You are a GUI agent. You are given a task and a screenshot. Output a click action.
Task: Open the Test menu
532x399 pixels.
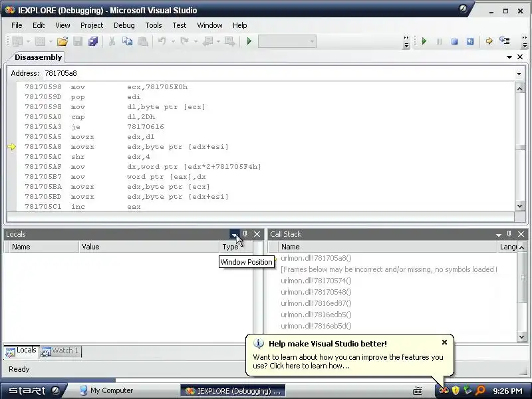(179, 25)
